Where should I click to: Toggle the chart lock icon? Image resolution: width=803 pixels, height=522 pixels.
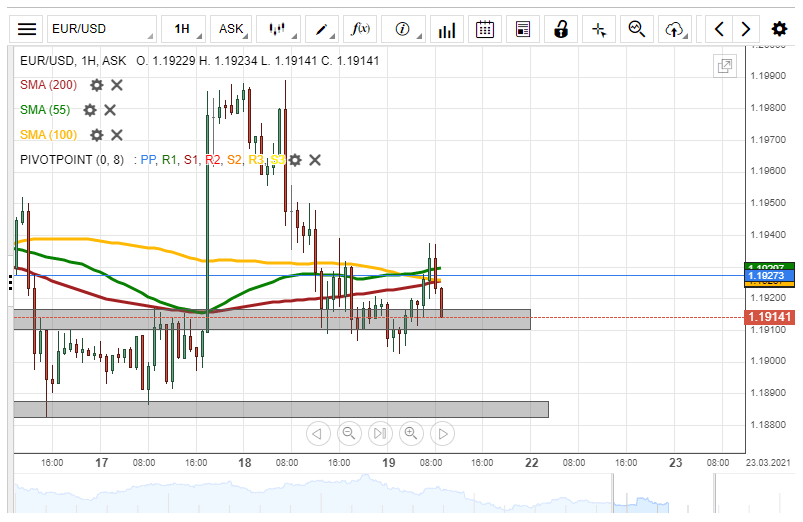coord(562,29)
